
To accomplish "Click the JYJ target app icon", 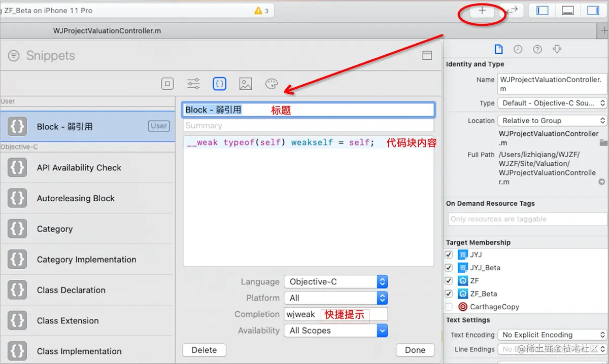I will pyautogui.click(x=463, y=254).
